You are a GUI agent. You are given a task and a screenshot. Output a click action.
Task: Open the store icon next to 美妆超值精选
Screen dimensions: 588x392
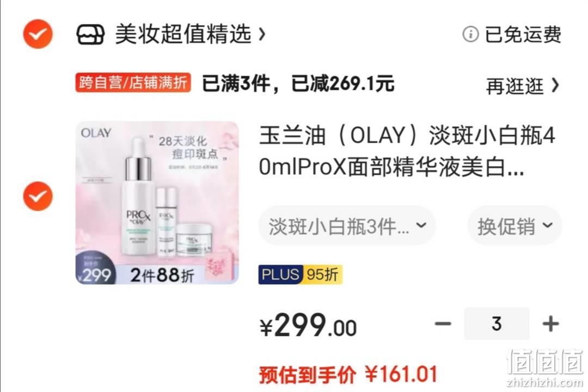(x=90, y=34)
